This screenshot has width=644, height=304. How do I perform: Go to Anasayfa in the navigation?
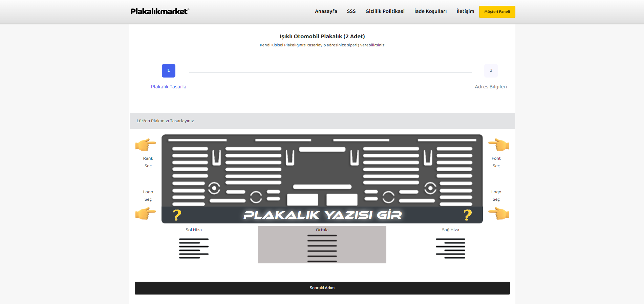(326, 12)
